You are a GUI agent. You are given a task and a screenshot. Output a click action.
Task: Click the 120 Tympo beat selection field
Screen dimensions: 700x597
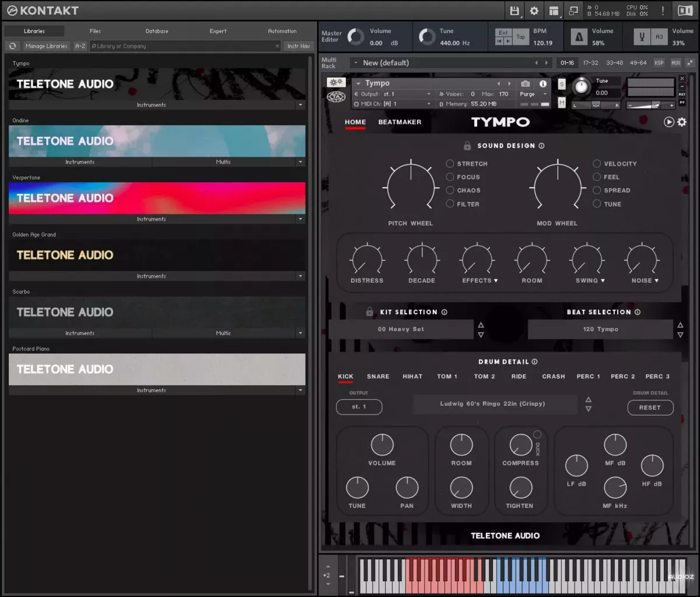click(x=600, y=329)
